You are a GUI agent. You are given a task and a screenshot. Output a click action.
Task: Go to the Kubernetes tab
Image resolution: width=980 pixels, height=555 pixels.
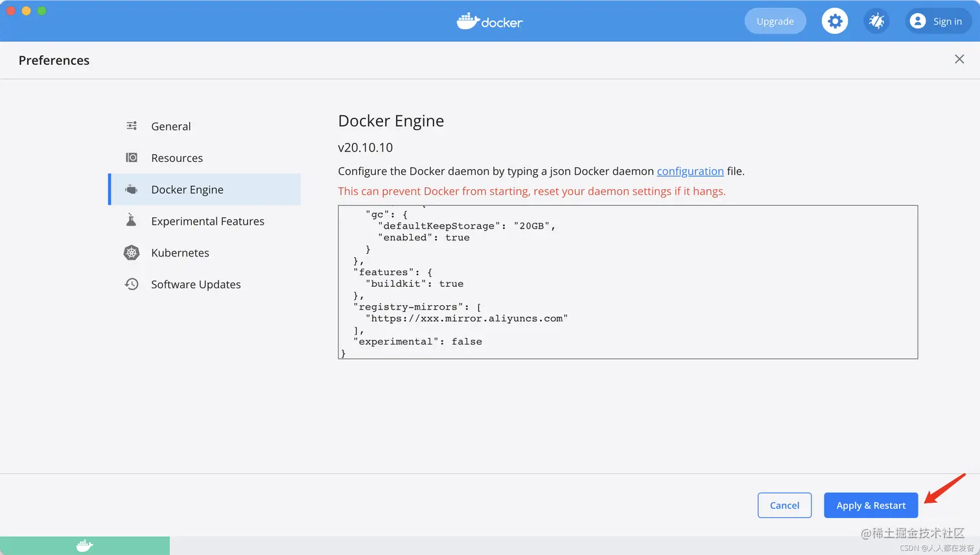205,253
